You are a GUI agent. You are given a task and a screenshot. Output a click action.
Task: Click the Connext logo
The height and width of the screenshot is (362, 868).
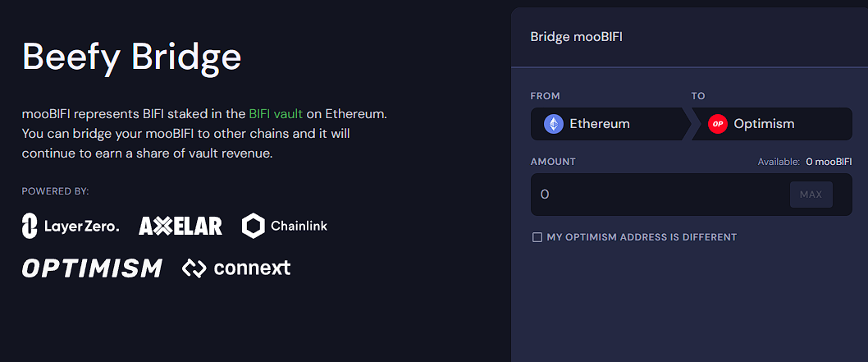tap(236, 268)
